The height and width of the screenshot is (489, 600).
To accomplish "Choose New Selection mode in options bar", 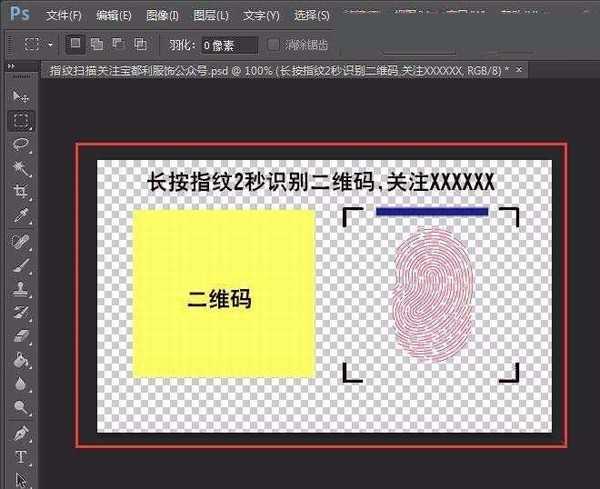I will pos(76,44).
